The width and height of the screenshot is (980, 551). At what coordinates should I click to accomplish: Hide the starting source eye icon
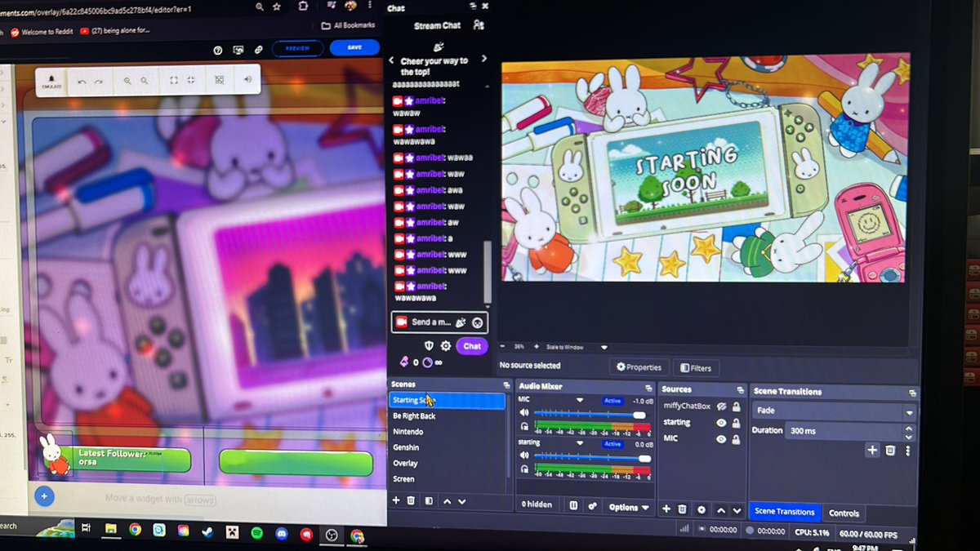pyautogui.click(x=721, y=423)
